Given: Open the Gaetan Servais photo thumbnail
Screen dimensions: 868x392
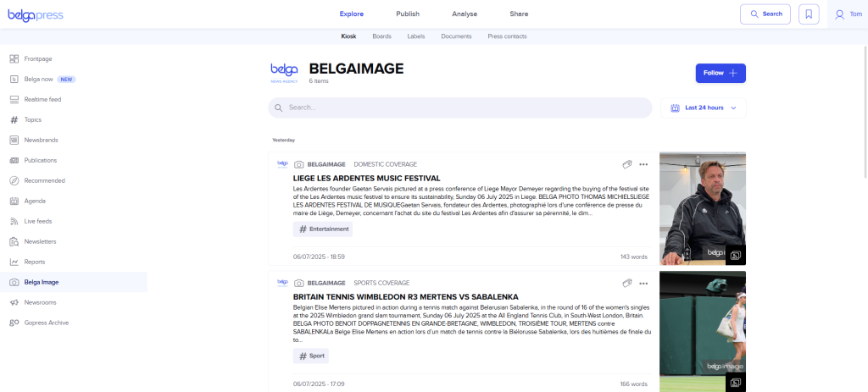Looking at the screenshot, I should click(x=703, y=208).
